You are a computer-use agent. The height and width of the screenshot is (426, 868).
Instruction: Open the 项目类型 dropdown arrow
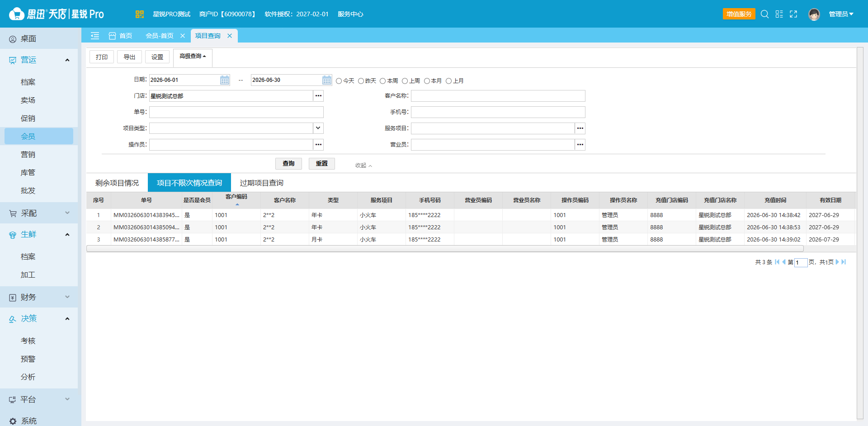coord(318,128)
